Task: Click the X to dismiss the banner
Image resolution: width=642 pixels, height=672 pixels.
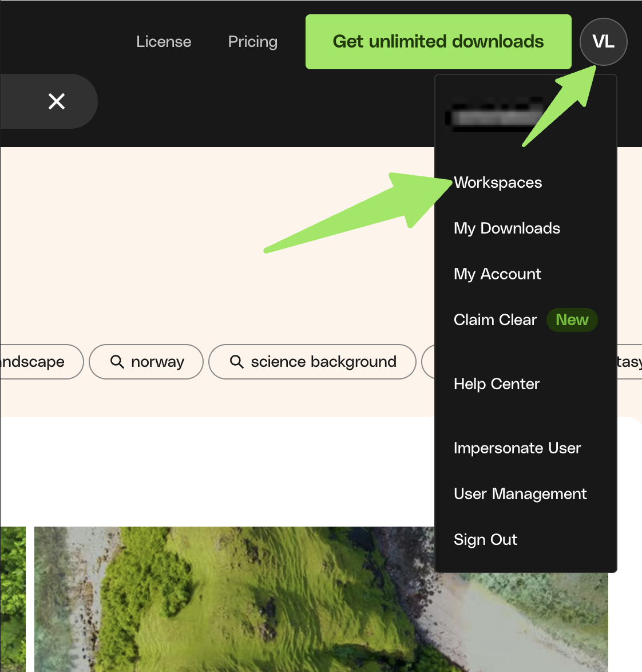Action: click(56, 101)
